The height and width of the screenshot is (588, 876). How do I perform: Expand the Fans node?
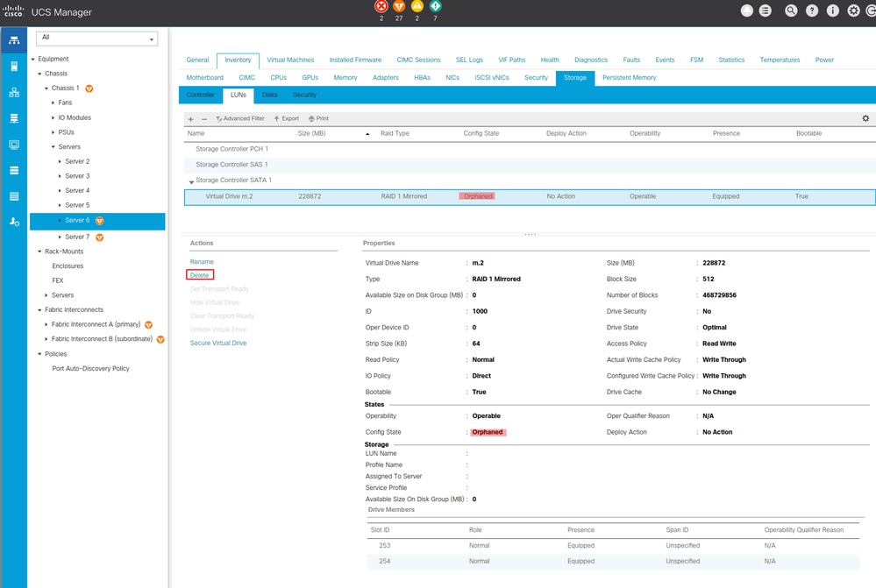pos(53,103)
